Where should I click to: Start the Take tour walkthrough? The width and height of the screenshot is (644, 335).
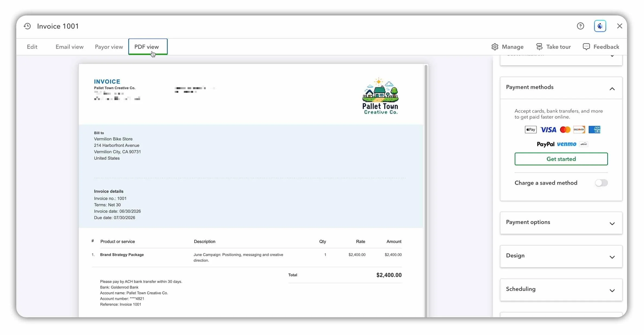[x=553, y=47]
